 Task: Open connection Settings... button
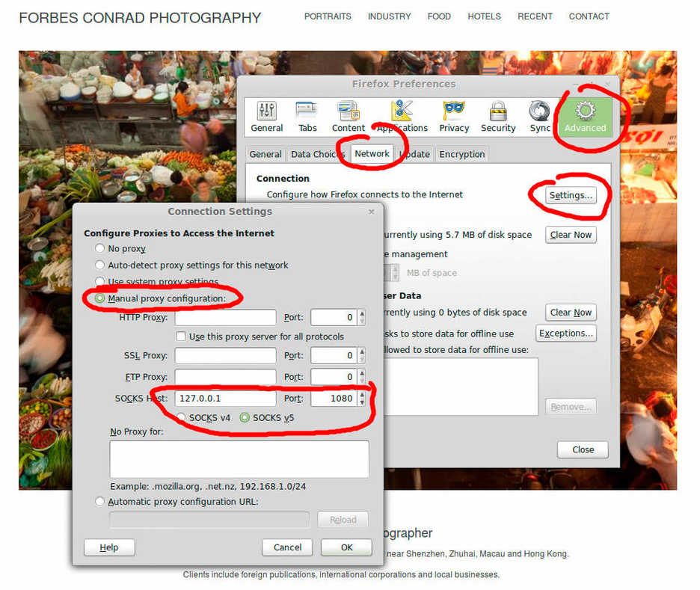[x=571, y=195]
